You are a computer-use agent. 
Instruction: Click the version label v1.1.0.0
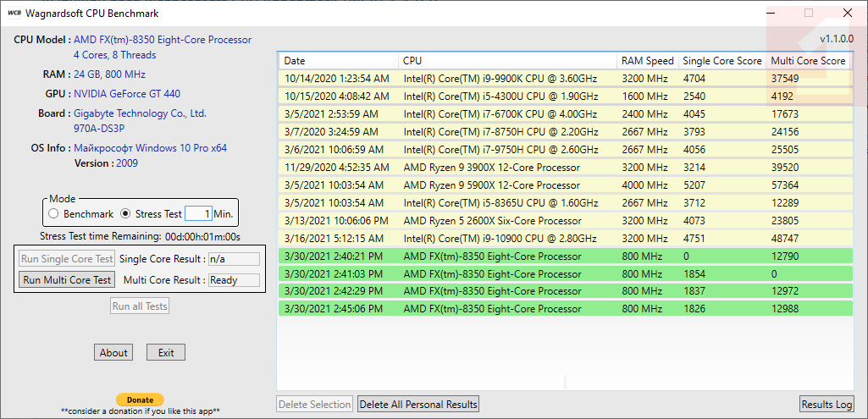click(x=837, y=39)
